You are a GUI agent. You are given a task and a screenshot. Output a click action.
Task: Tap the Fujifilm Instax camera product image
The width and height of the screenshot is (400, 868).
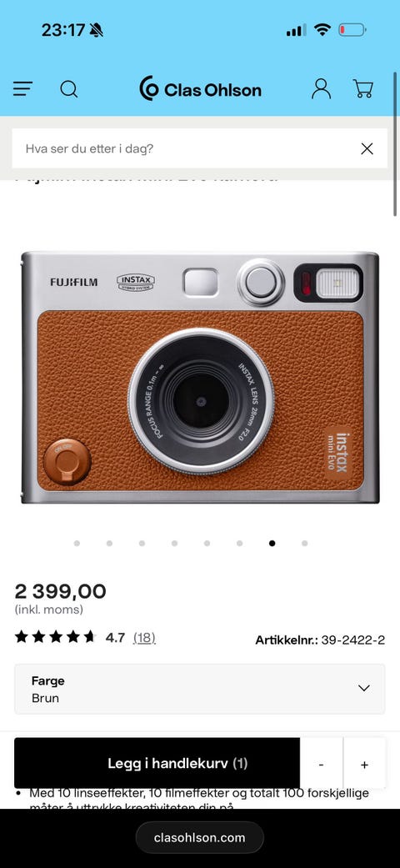click(200, 378)
